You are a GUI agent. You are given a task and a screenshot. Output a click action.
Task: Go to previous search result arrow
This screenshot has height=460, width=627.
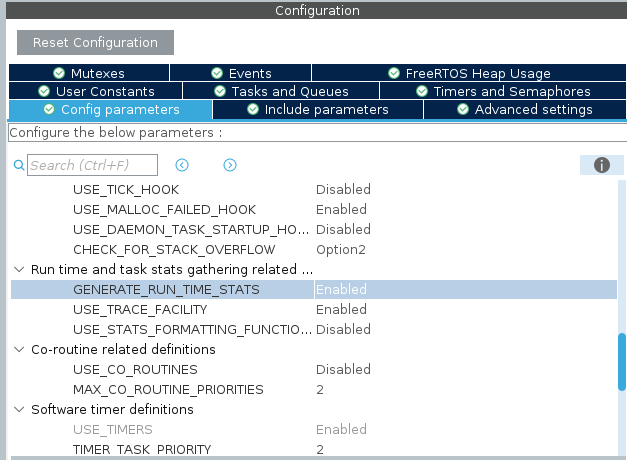[182, 165]
